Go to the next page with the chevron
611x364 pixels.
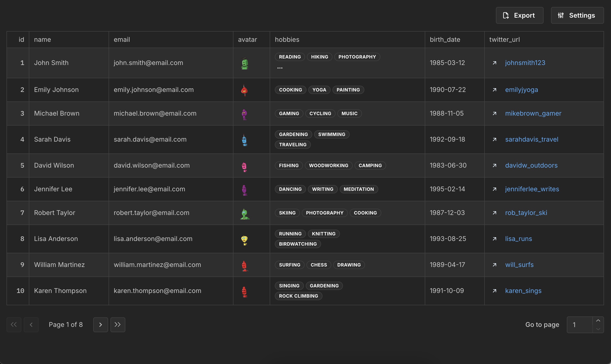(100, 325)
